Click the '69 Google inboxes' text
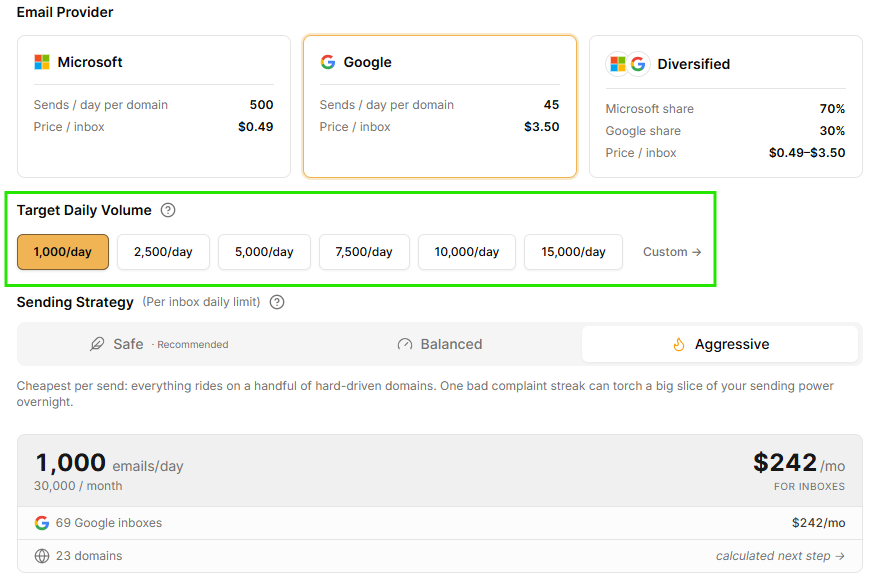 tap(109, 523)
